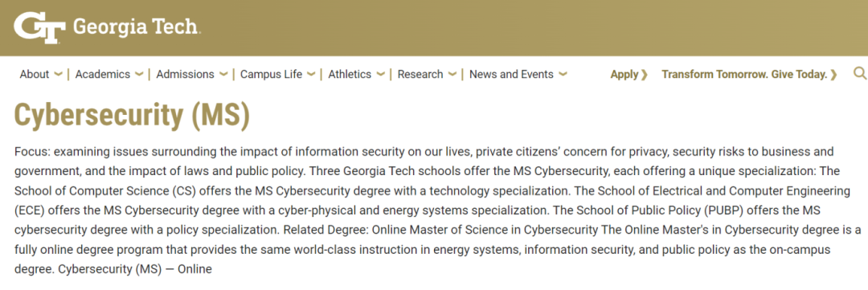The width and height of the screenshot is (868, 290).
Task: Select the Admissions navigation label
Action: click(186, 74)
